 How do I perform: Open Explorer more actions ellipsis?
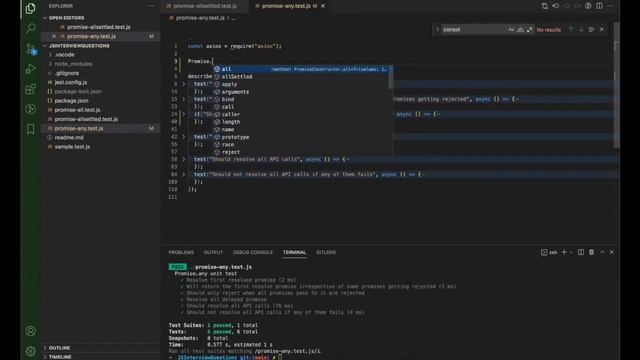[x=151, y=6]
